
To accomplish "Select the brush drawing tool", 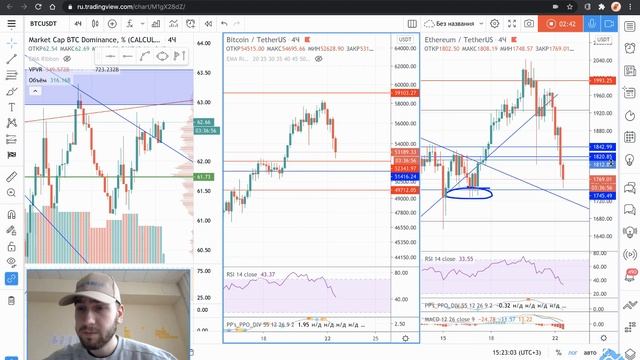I will (11, 91).
